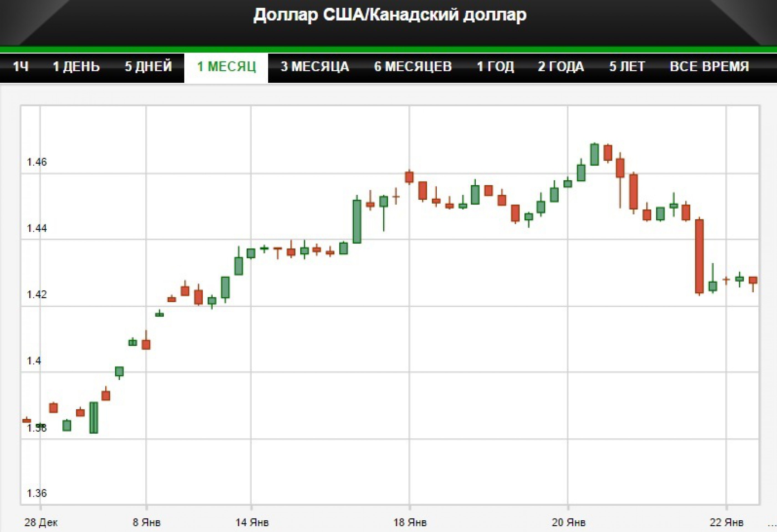This screenshot has height=532, width=777.
Task: Click the highest green candle above 1.46
Action: 594,154
